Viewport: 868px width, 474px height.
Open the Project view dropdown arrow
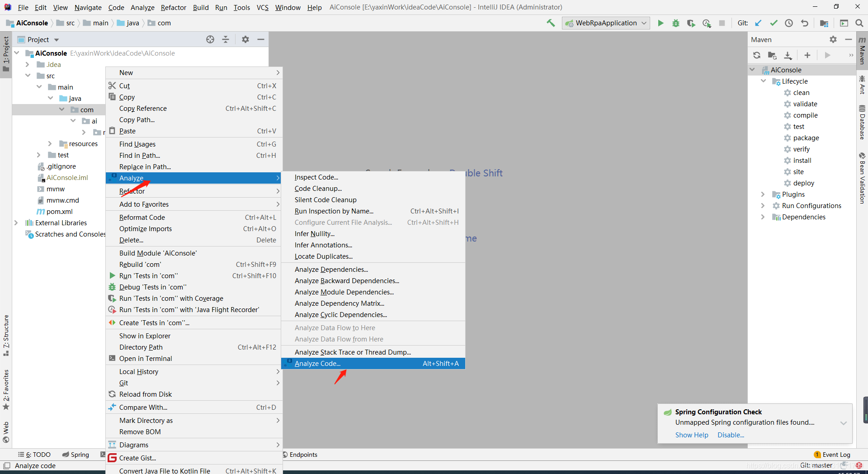(57, 40)
